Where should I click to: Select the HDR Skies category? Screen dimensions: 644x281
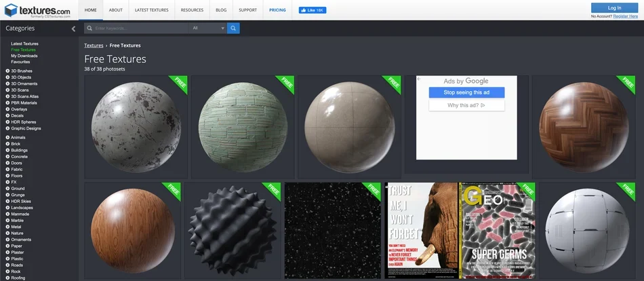(x=21, y=201)
